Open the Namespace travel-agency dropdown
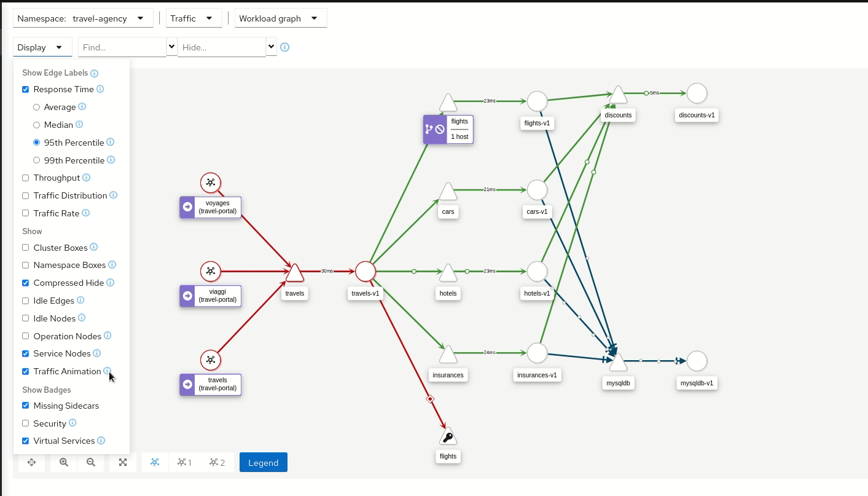Image resolution: width=868 pixels, height=496 pixels. pyautogui.click(x=83, y=18)
